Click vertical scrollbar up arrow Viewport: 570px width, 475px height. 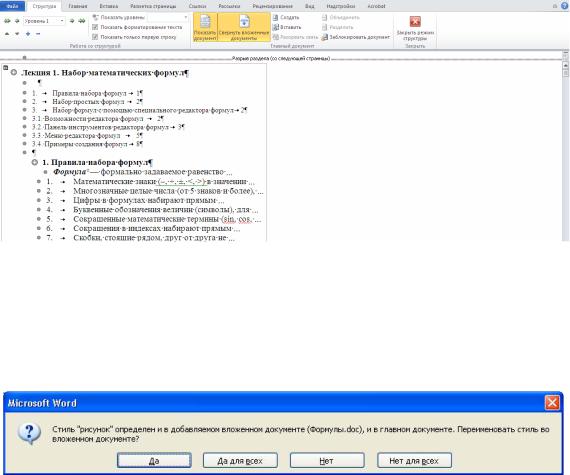coord(565,65)
